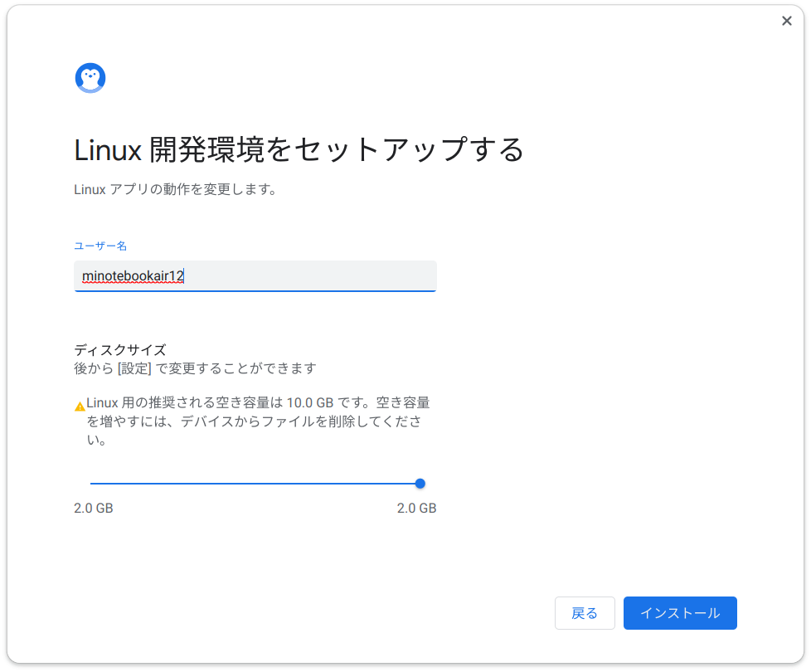Click the minimum 2.0 GB label on the left
Image resolution: width=811 pixels, height=672 pixels.
click(93, 508)
